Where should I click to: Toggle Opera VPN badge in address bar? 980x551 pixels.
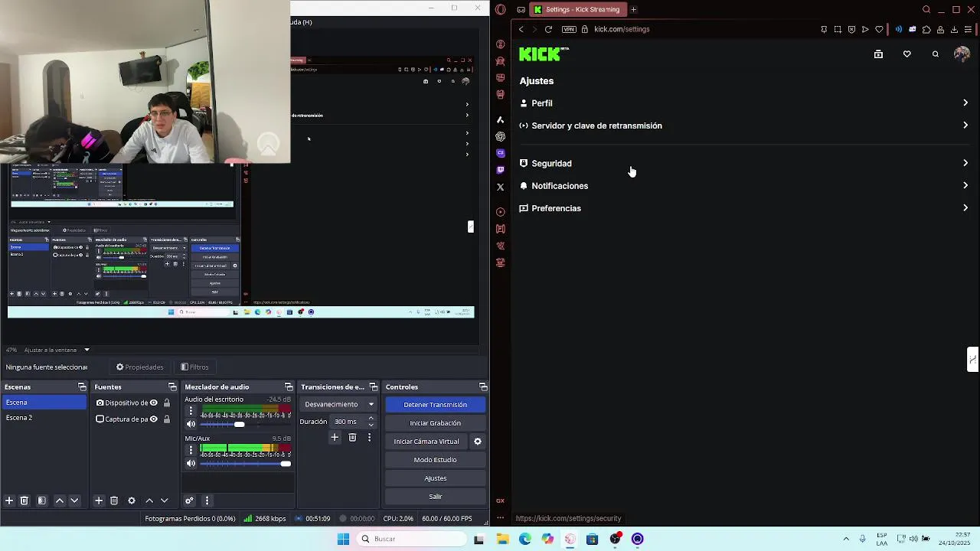point(569,29)
